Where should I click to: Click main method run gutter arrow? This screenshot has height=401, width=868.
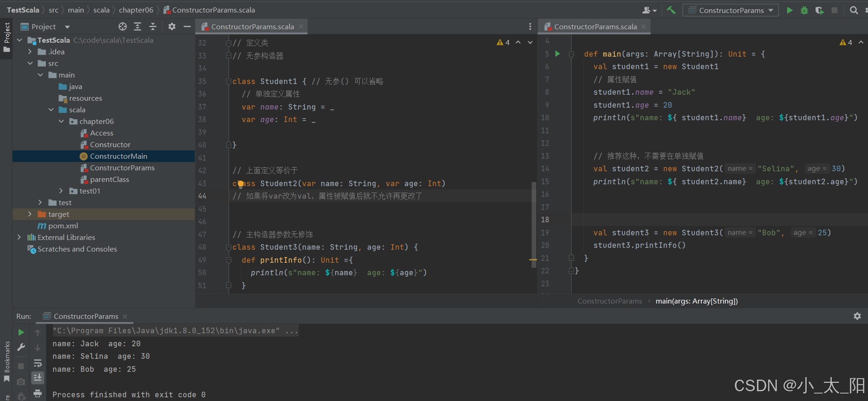(558, 54)
